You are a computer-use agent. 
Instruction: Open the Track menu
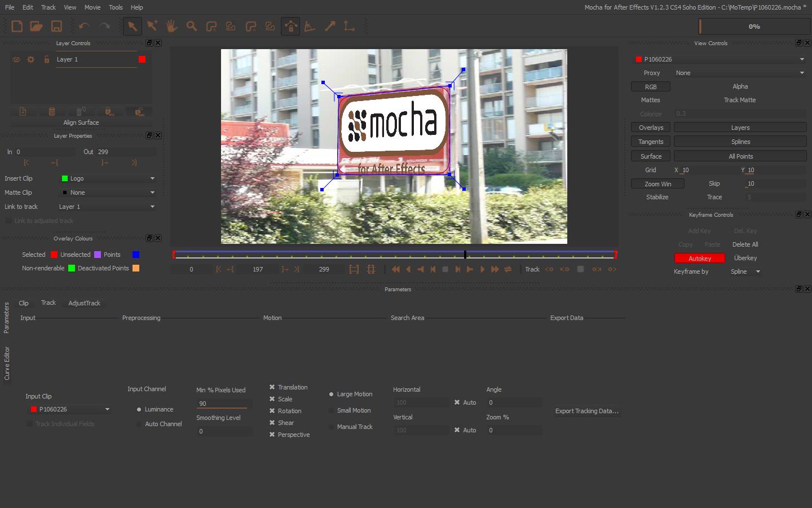tap(48, 7)
